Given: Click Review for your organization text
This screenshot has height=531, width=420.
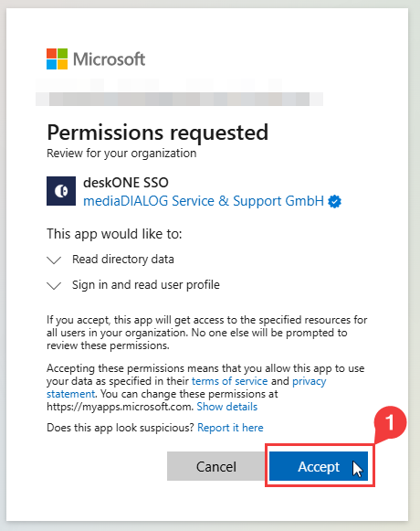Looking at the screenshot, I should [x=121, y=154].
